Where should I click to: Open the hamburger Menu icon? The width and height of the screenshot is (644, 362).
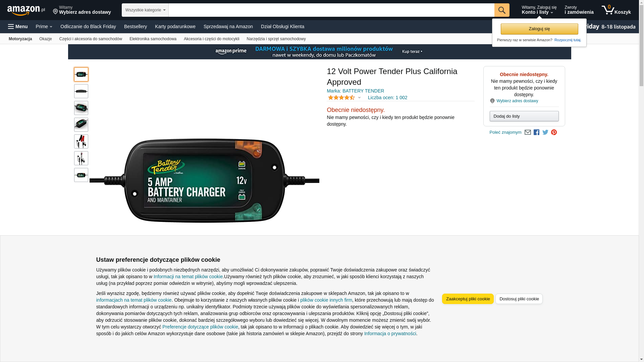[x=18, y=26]
